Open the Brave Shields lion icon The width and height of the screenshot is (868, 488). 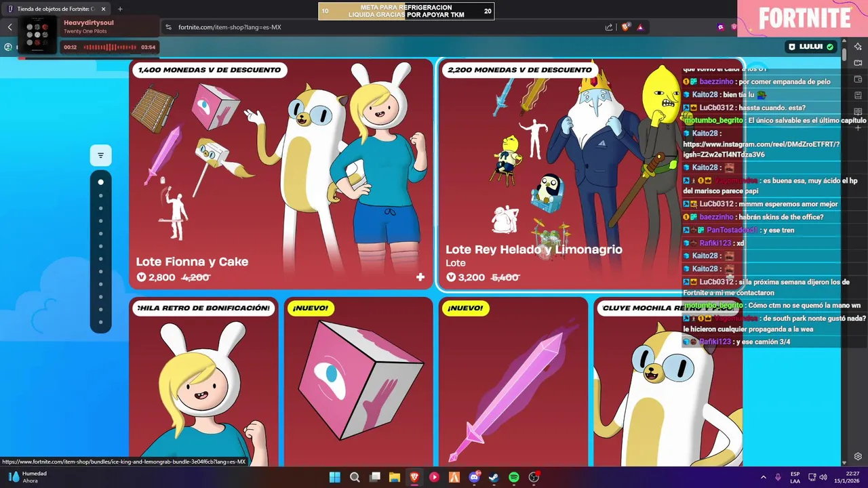click(625, 27)
